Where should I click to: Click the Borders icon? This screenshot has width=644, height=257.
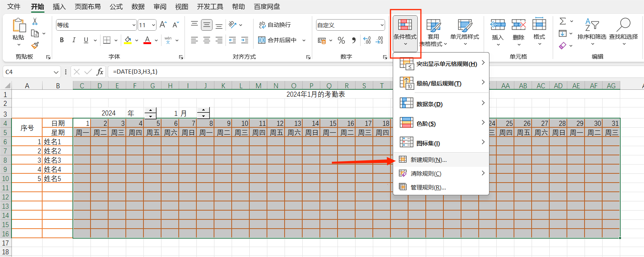[107, 40]
